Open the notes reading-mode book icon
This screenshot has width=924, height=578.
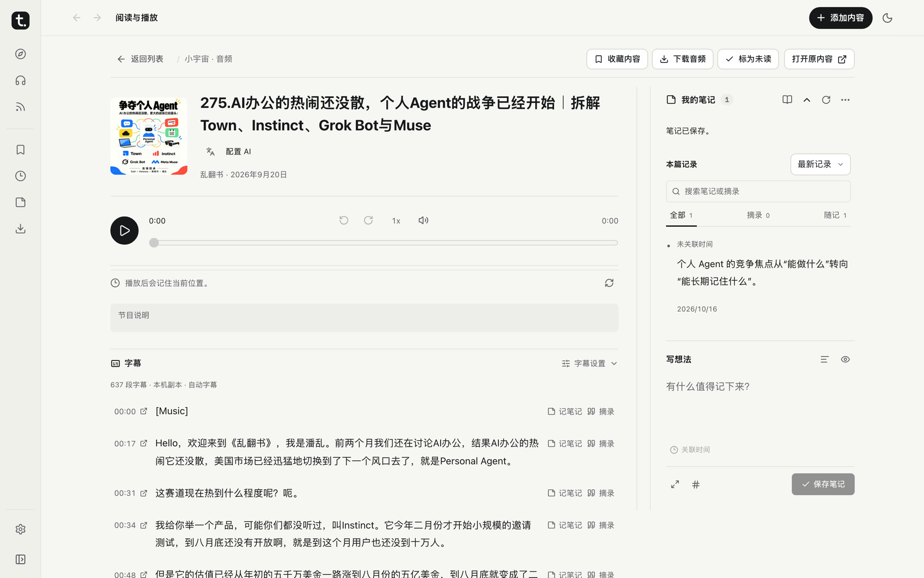pos(787,100)
